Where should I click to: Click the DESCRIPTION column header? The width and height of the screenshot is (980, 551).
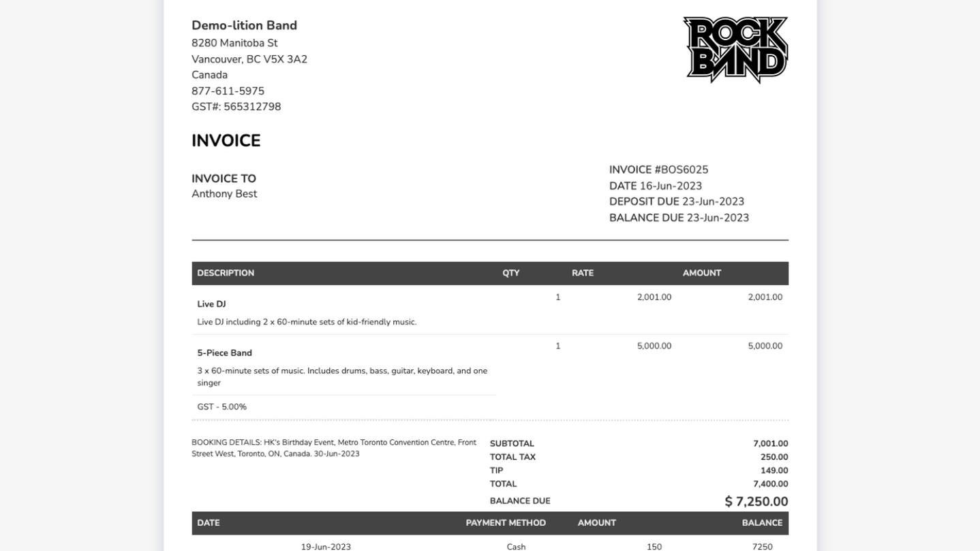coord(226,273)
